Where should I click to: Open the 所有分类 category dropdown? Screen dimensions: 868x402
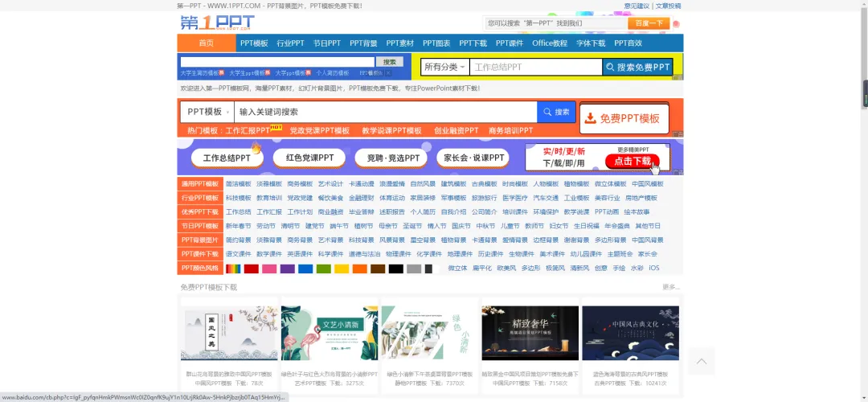click(x=444, y=68)
